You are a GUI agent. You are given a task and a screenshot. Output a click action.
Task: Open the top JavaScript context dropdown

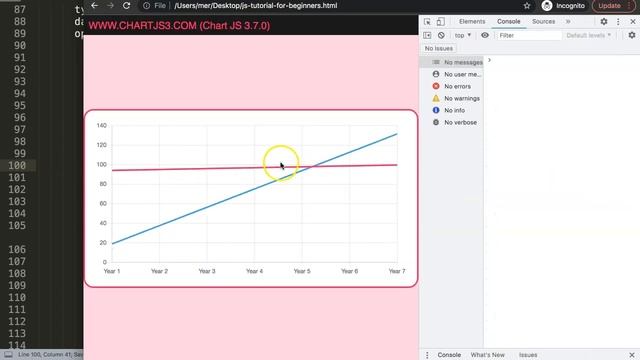[463, 36]
